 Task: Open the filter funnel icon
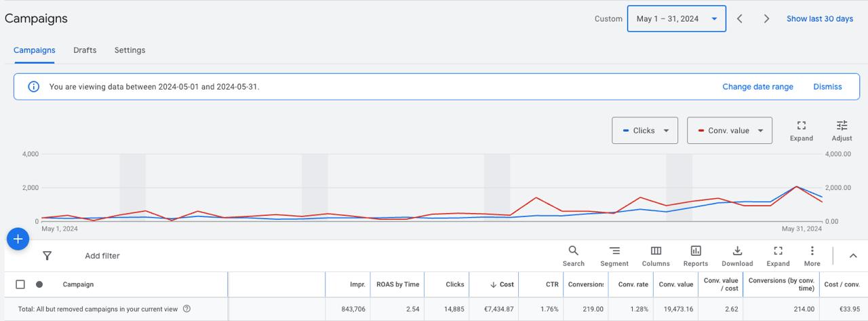tap(47, 256)
